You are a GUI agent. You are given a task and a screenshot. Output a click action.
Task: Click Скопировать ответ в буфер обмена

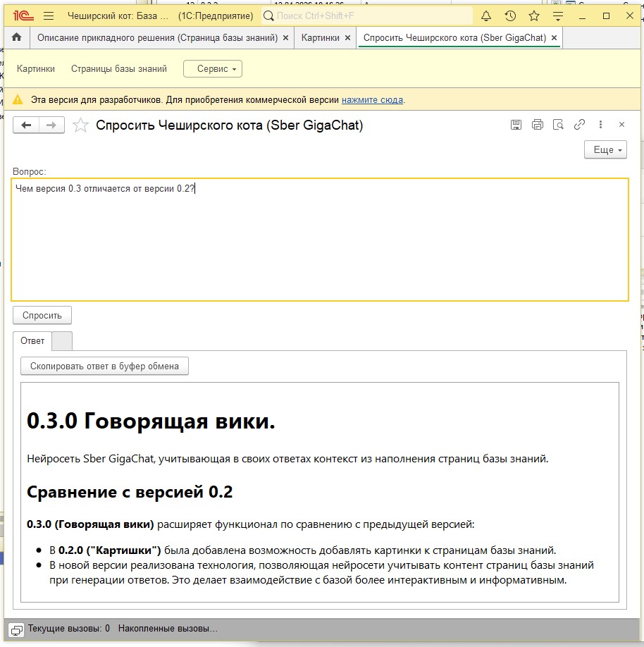104,366
